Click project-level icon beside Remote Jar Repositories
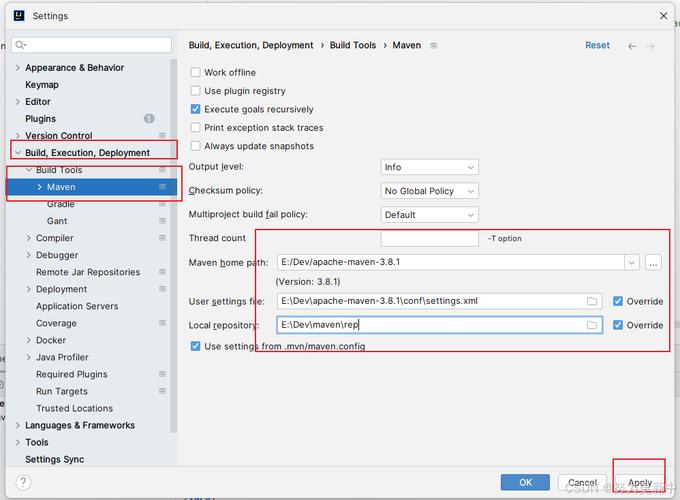 pos(162,272)
